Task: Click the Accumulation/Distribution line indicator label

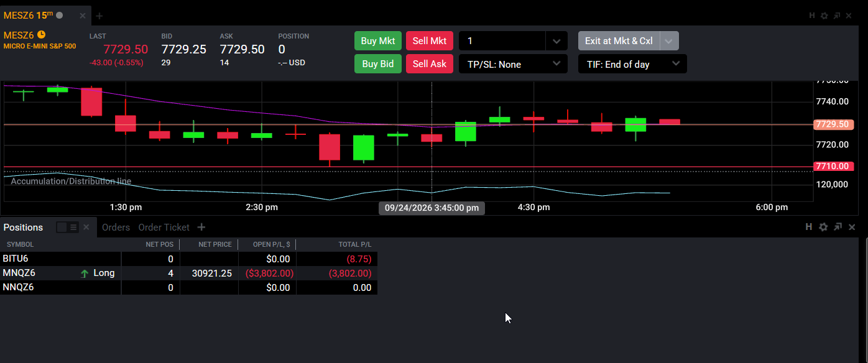Action: pyautogui.click(x=71, y=181)
